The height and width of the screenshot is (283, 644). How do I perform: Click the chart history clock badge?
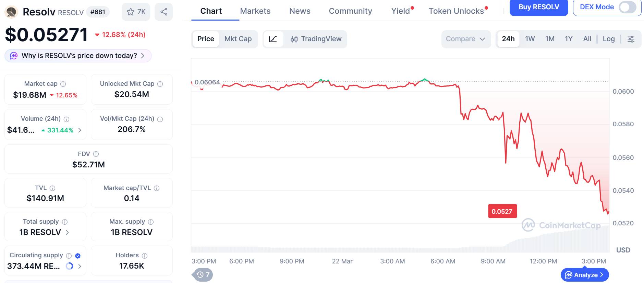coord(203,275)
